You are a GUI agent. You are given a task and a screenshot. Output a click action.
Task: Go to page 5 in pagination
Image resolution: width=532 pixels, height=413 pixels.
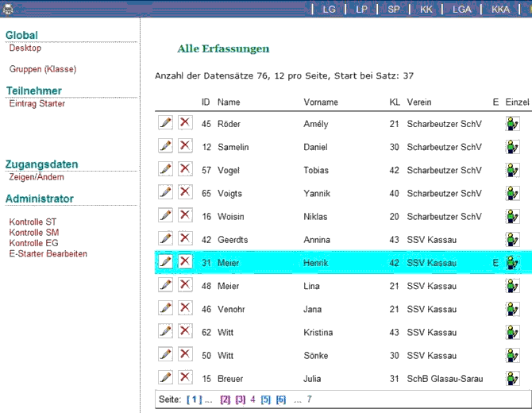[266, 399]
